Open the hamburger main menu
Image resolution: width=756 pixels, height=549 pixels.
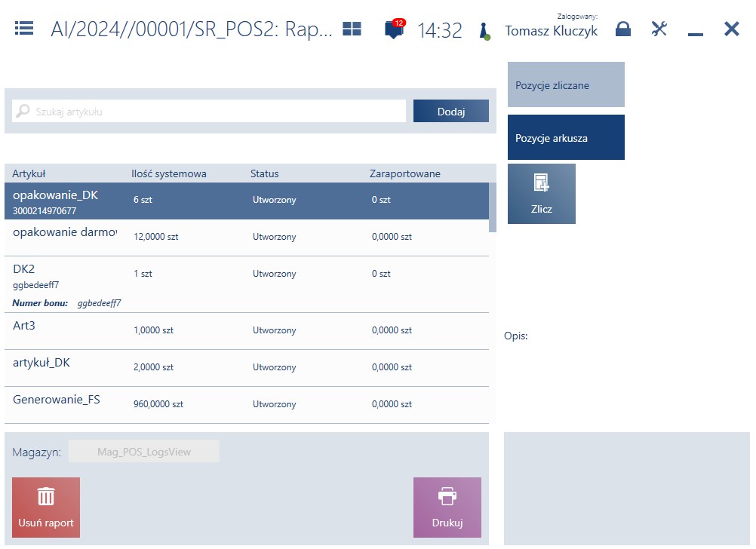(x=24, y=29)
